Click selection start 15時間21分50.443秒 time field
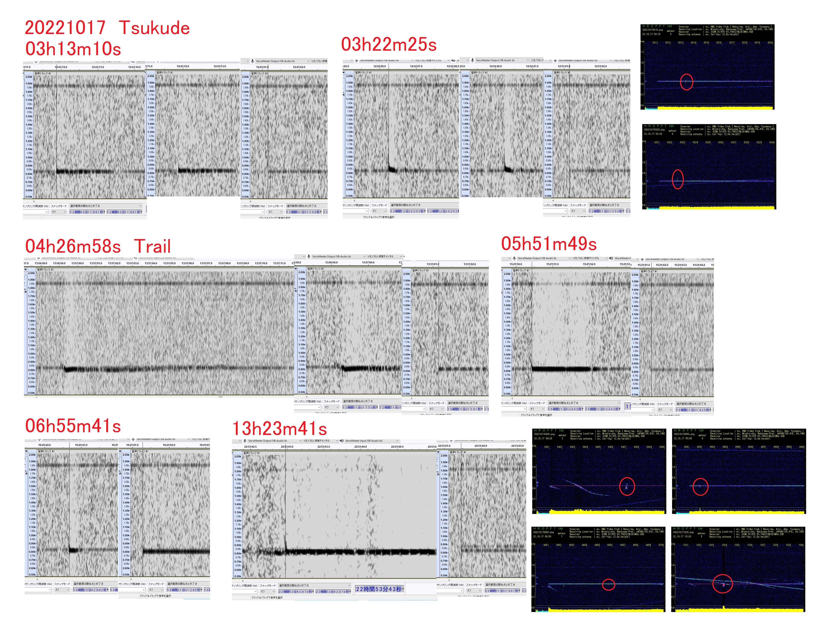The width and height of the screenshot is (833, 644). tap(566, 409)
